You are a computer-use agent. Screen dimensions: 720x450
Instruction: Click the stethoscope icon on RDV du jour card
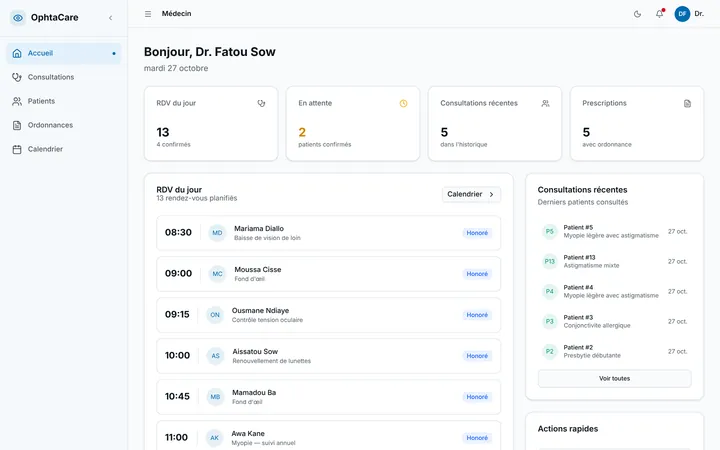261,103
